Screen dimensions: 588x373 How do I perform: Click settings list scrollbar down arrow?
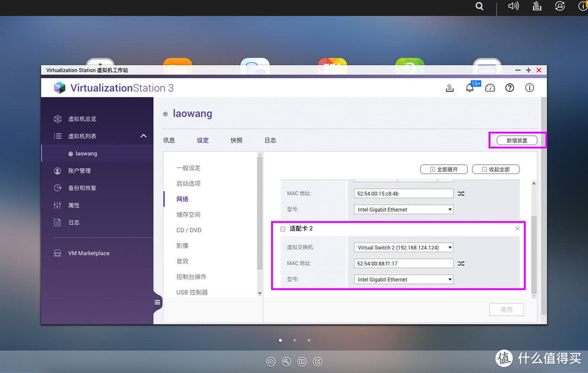tap(260, 294)
